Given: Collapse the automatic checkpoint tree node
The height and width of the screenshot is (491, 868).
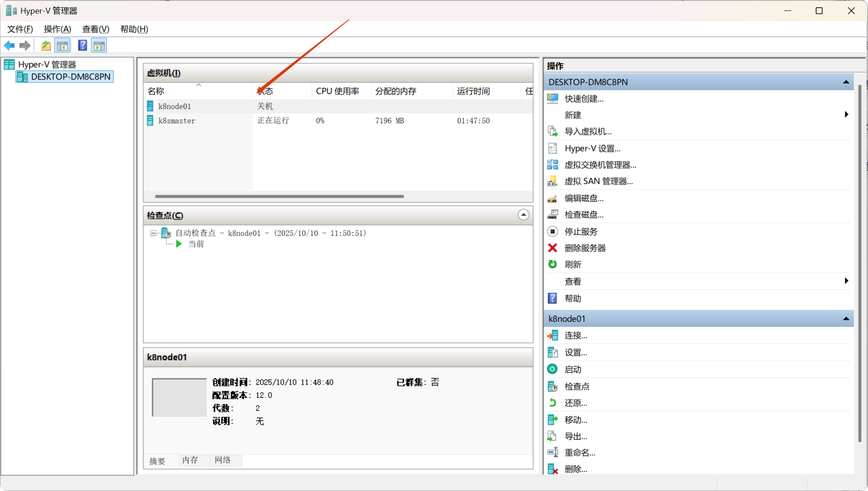Looking at the screenshot, I should coord(153,233).
